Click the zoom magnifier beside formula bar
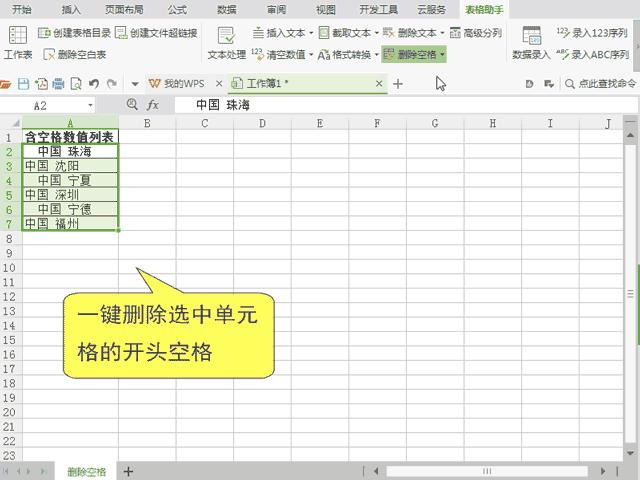 click(x=132, y=104)
